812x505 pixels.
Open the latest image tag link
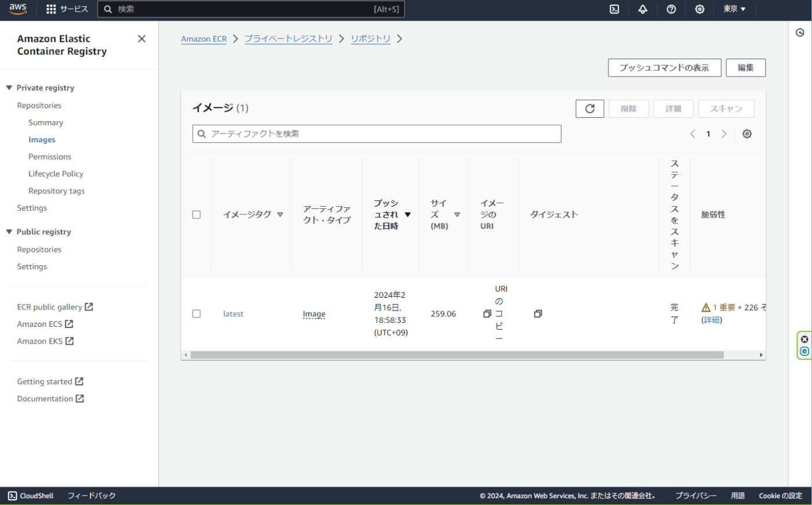[x=233, y=314]
